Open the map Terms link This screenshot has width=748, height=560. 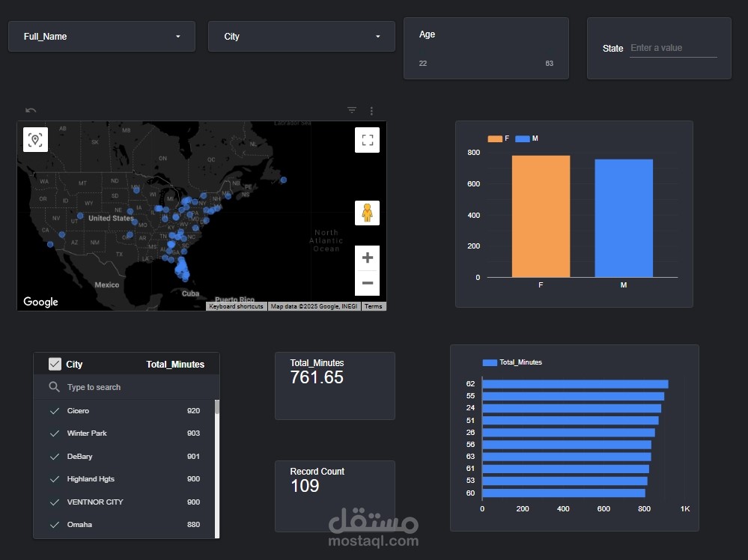point(374,306)
